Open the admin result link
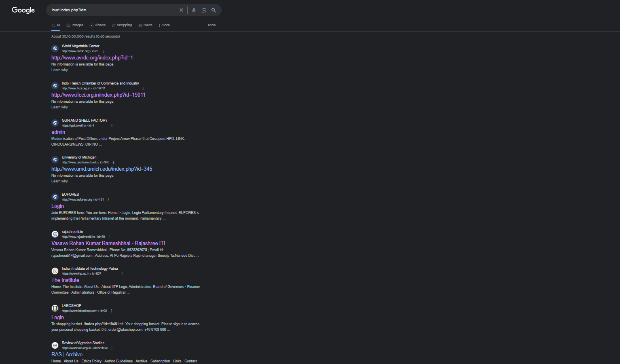 (x=58, y=132)
